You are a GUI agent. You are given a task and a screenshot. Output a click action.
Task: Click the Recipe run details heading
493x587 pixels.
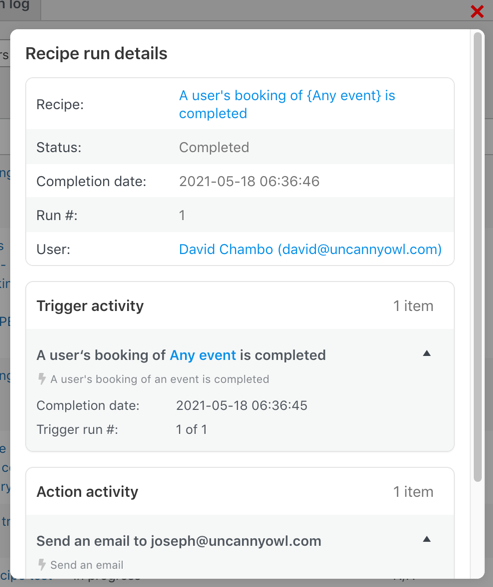tap(96, 54)
